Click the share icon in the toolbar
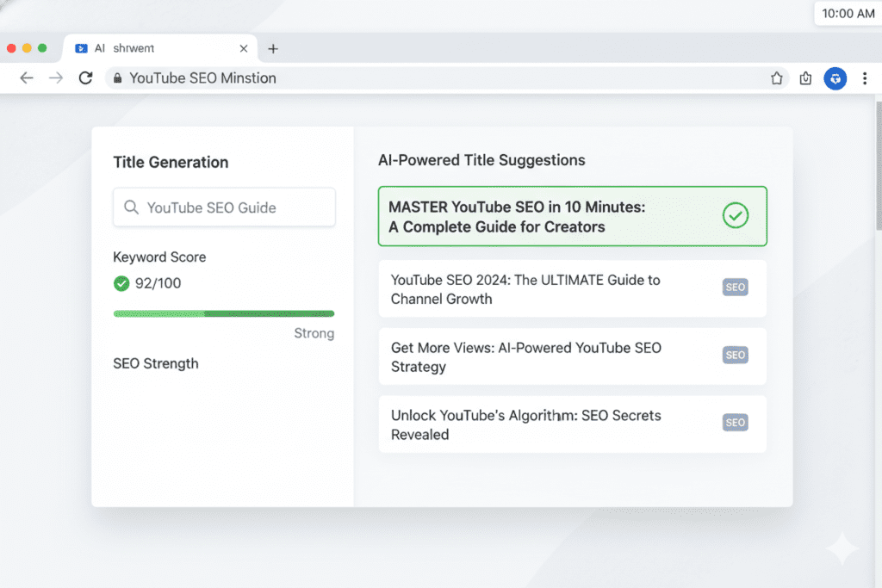 coord(805,78)
